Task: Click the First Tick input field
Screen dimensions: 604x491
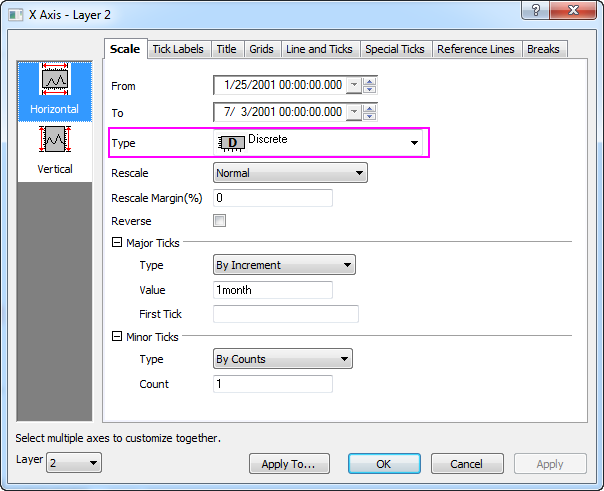Action: tap(286, 314)
